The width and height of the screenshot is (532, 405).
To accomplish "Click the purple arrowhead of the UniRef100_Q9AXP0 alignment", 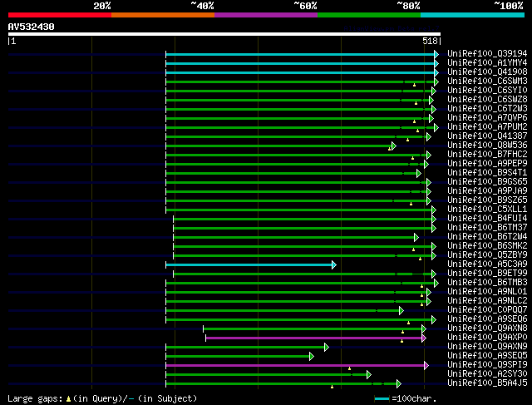I will [424, 338].
